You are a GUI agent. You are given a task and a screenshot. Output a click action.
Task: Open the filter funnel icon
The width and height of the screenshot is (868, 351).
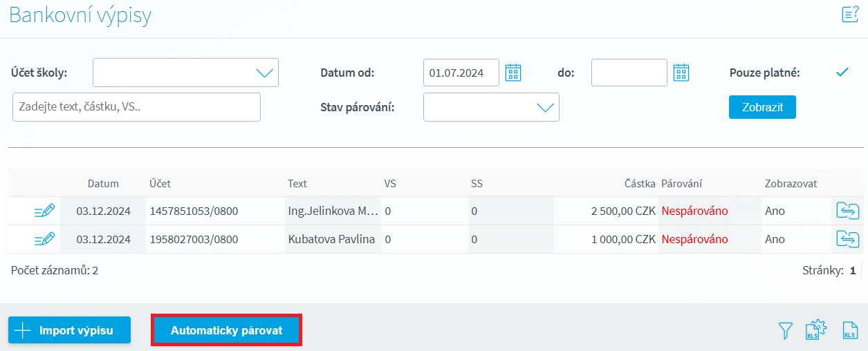pyautogui.click(x=785, y=331)
